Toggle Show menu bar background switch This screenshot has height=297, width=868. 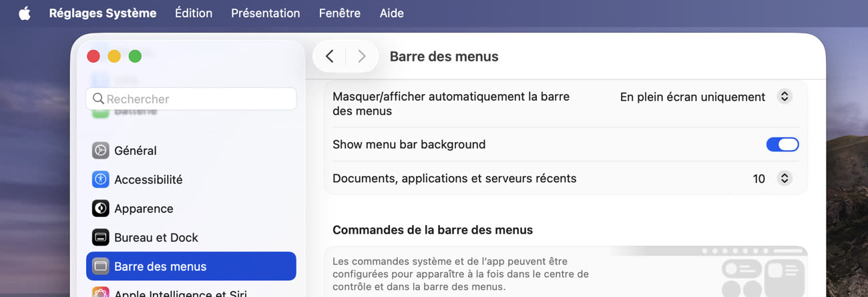(783, 144)
